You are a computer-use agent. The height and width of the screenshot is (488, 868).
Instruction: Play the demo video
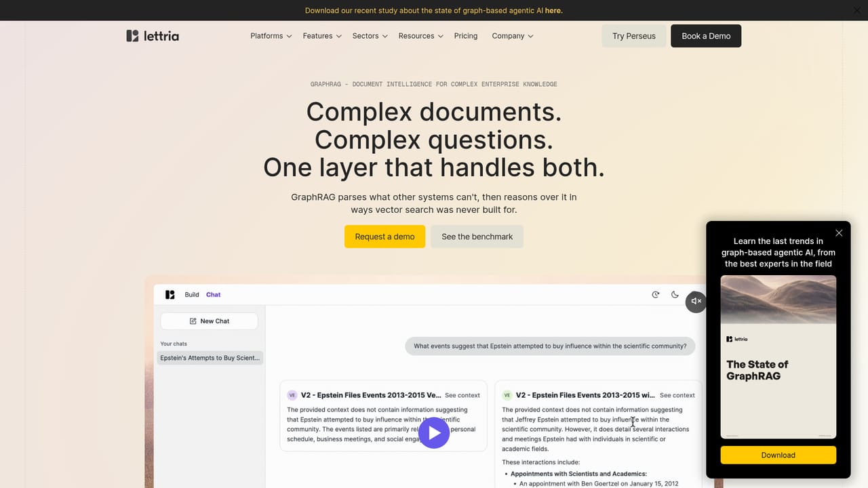click(434, 432)
